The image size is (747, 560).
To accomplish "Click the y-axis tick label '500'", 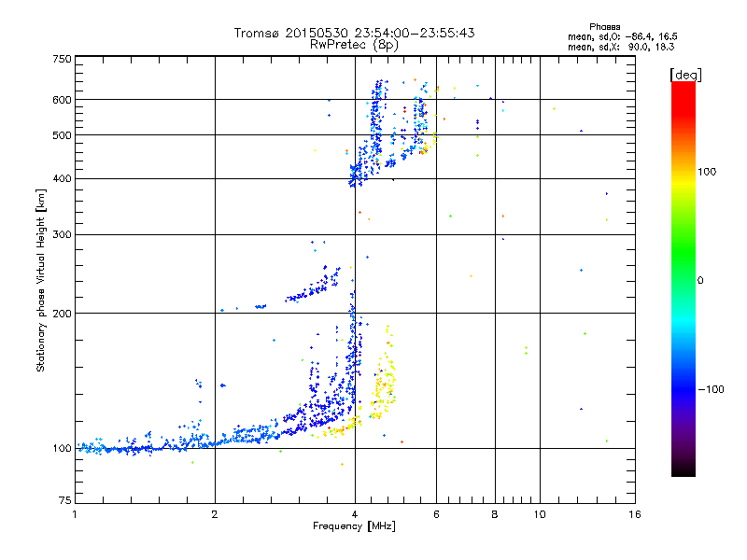I will coord(62,135).
